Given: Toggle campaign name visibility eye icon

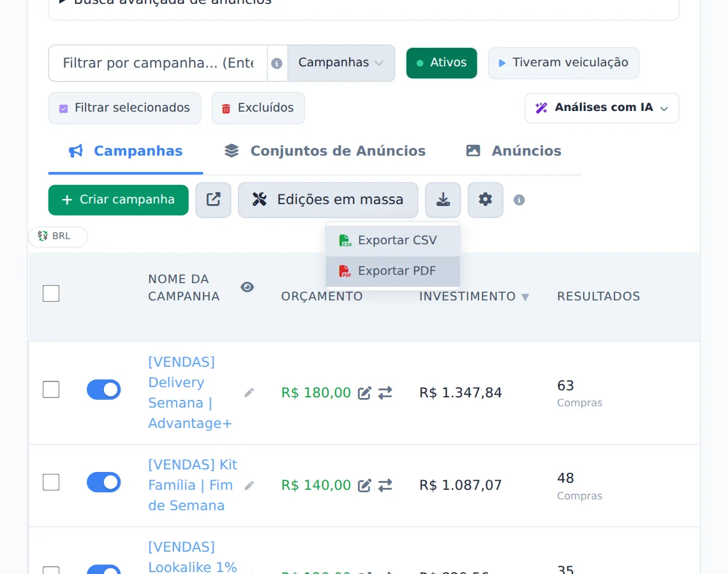Looking at the screenshot, I should tap(247, 287).
